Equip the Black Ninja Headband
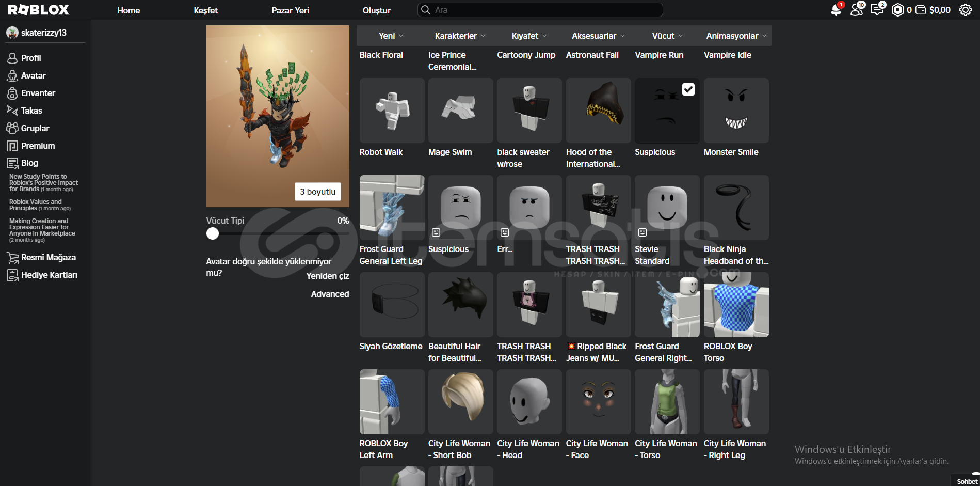 [x=736, y=208]
